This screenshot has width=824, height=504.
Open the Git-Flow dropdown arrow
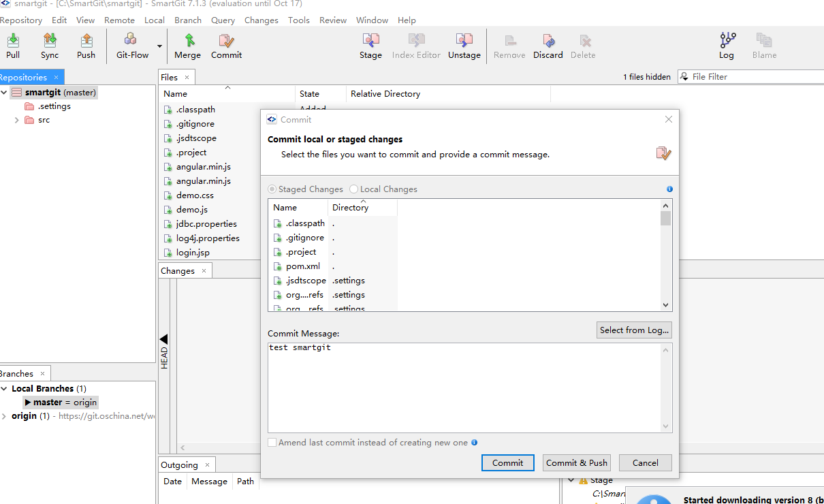tap(160, 46)
